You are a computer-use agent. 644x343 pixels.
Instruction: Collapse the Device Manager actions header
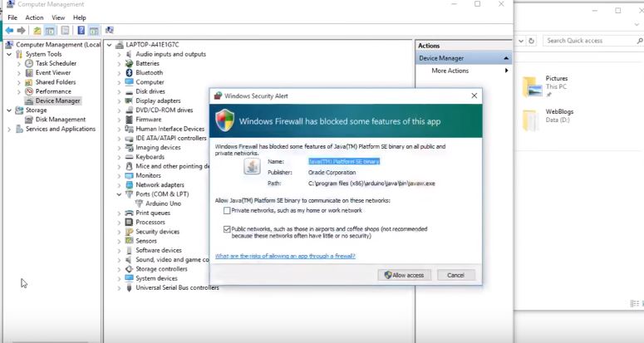506,59
